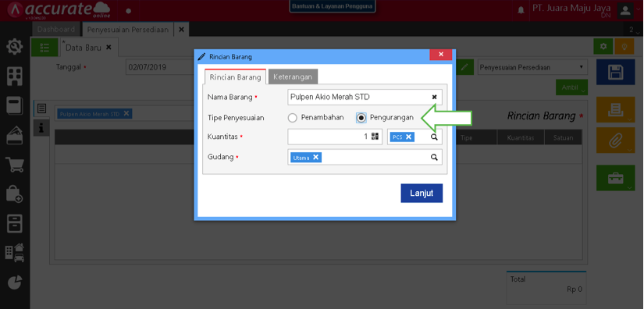Image resolution: width=644 pixels, height=309 pixels.
Task: Switch to the Rincian Barang dialog tab
Action: tap(235, 77)
